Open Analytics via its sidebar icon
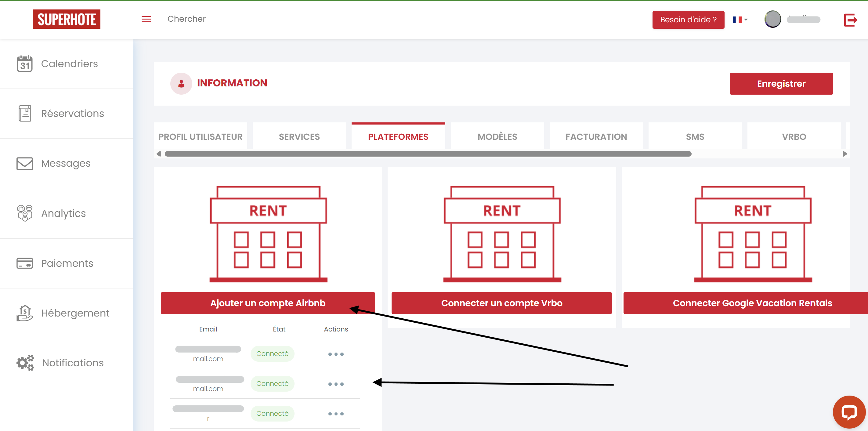 click(x=25, y=213)
